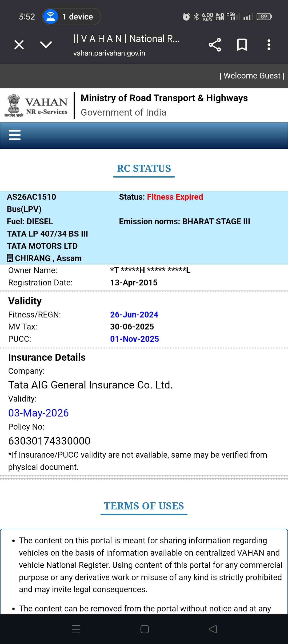Tap the VAHAN NR e-Services logo
Viewport: 288px width, 644px height.
tap(36, 106)
